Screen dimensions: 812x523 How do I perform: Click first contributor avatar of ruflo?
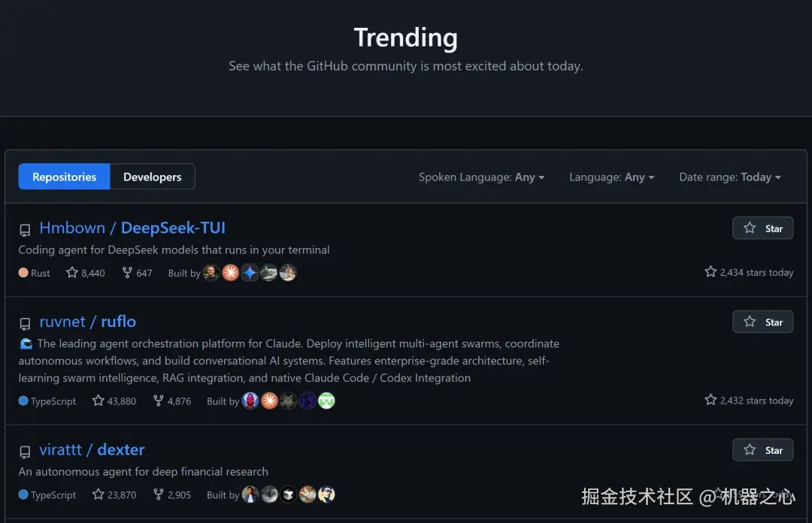pyautogui.click(x=250, y=401)
